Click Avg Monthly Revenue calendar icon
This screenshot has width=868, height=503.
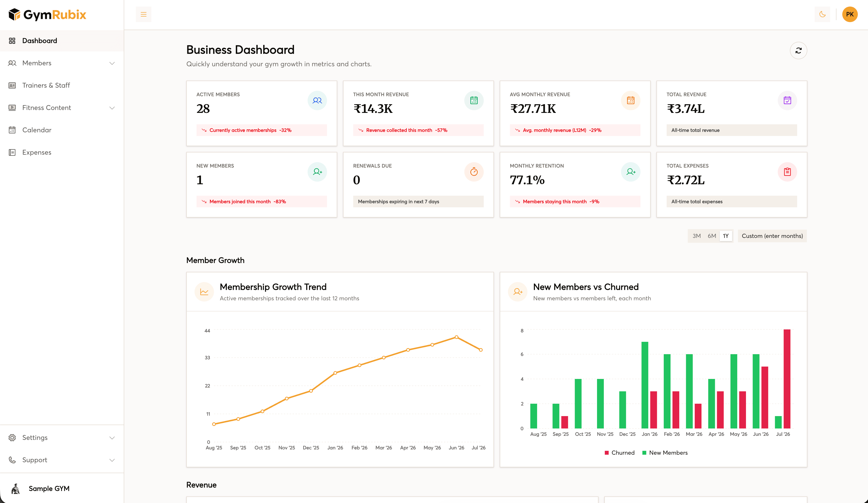point(631,100)
